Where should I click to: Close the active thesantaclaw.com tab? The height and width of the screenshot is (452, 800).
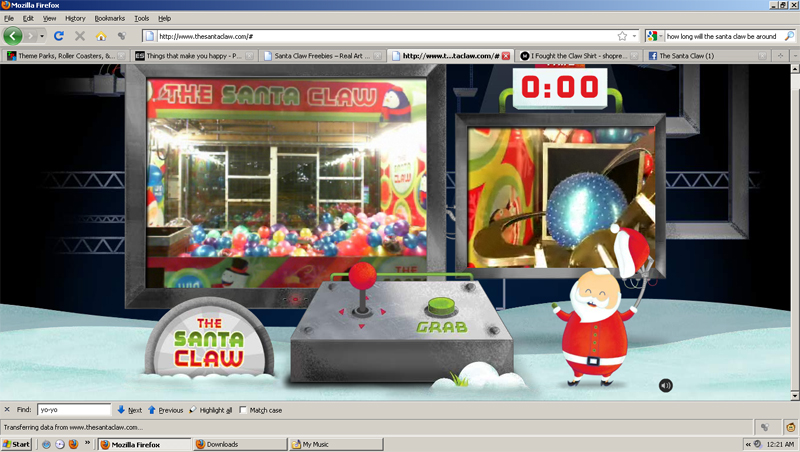click(506, 56)
